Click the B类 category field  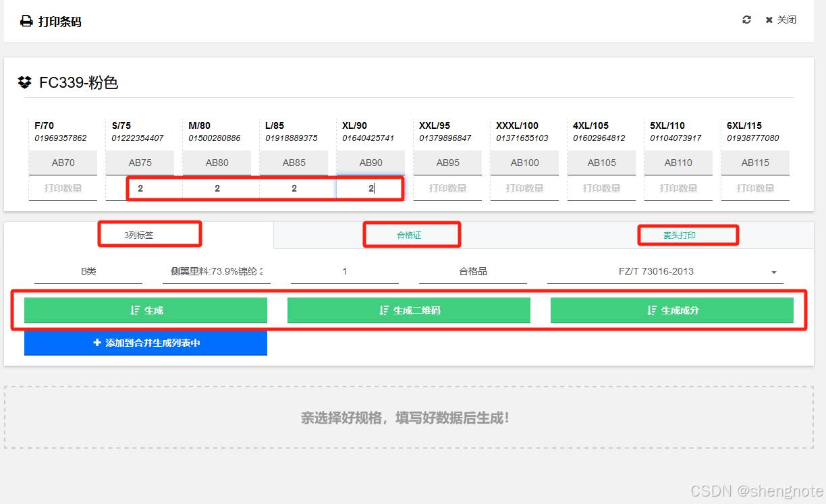click(x=88, y=271)
